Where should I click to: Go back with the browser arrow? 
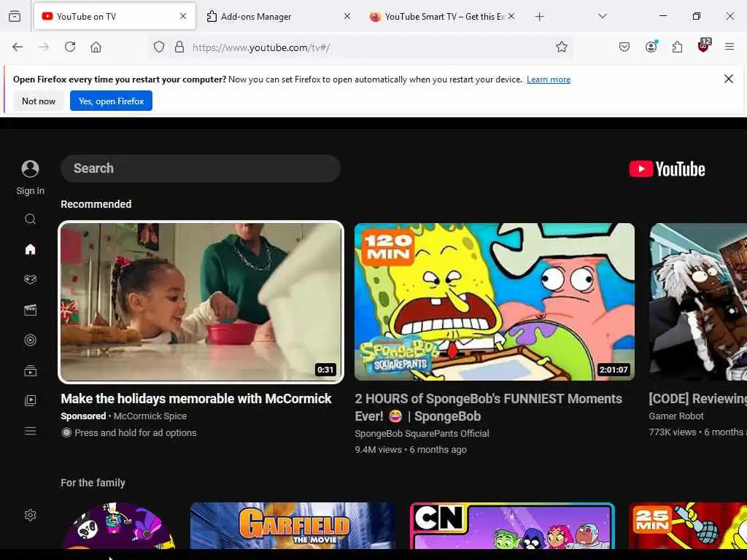(18, 47)
